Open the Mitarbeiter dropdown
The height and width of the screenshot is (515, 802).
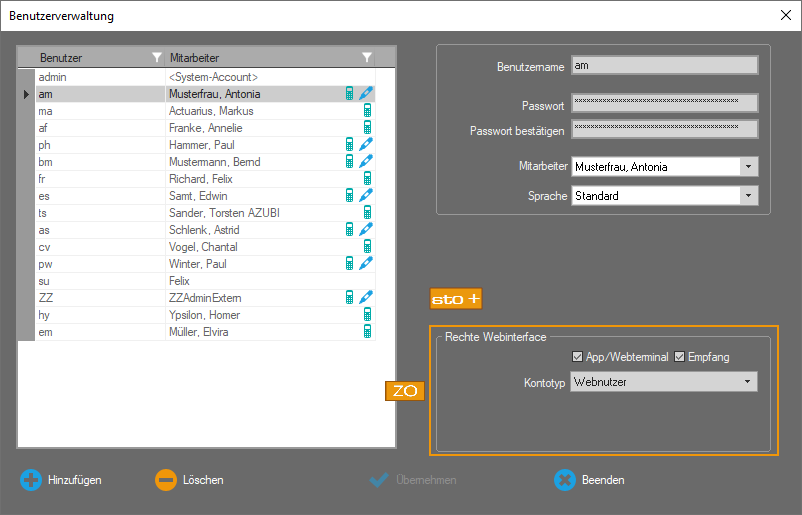click(x=748, y=167)
